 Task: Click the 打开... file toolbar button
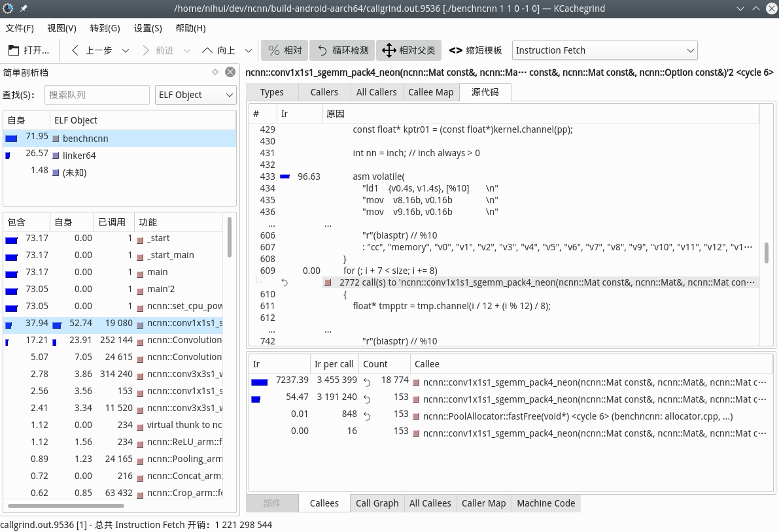pyautogui.click(x=29, y=50)
